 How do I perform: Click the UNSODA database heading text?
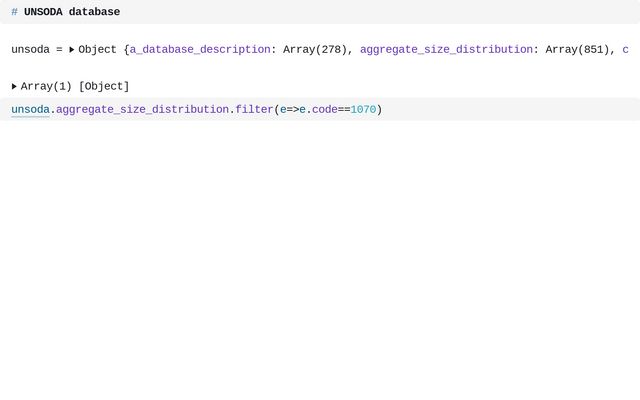[x=72, y=12]
